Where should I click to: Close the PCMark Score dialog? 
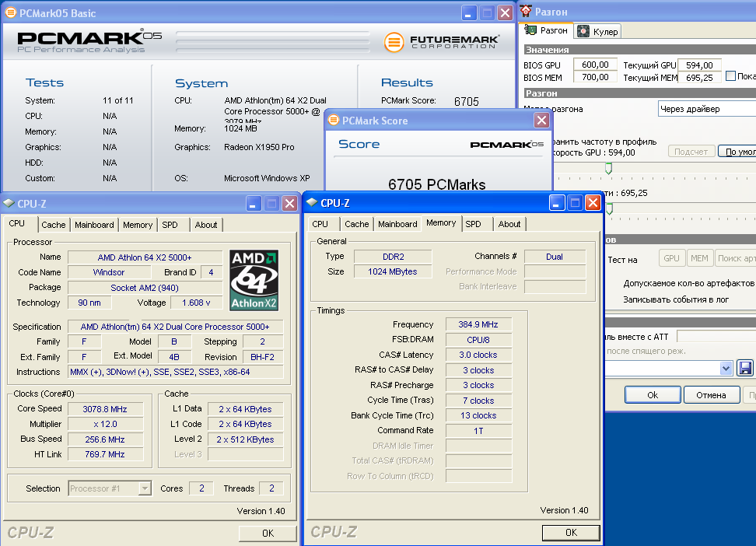542,120
